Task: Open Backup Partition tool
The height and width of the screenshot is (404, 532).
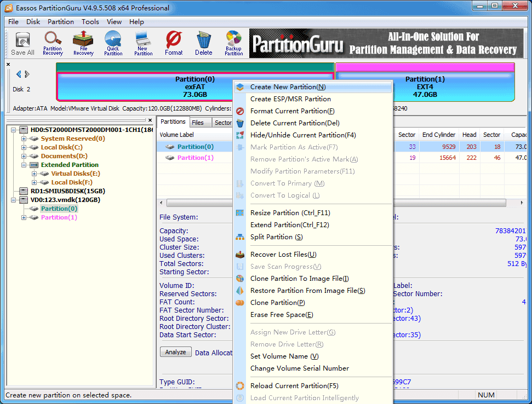Action: 234,44
